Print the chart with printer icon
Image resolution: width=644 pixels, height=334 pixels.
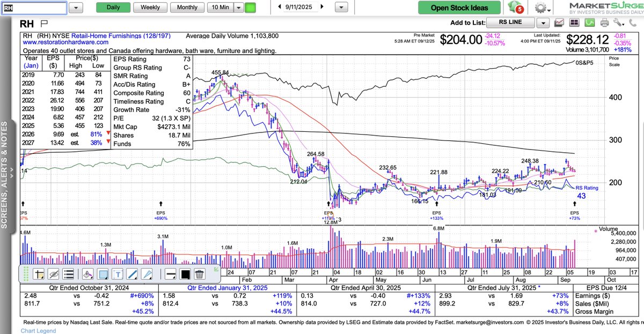[604, 23]
